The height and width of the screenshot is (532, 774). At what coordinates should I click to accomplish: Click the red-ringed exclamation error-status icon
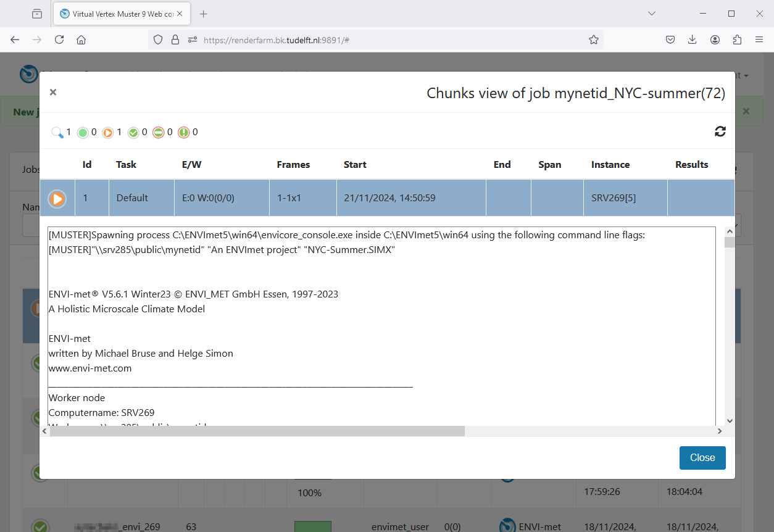[x=184, y=132]
